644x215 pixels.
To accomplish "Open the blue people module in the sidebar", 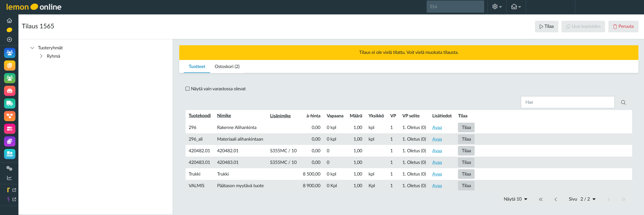I will pyautogui.click(x=10, y=53).
